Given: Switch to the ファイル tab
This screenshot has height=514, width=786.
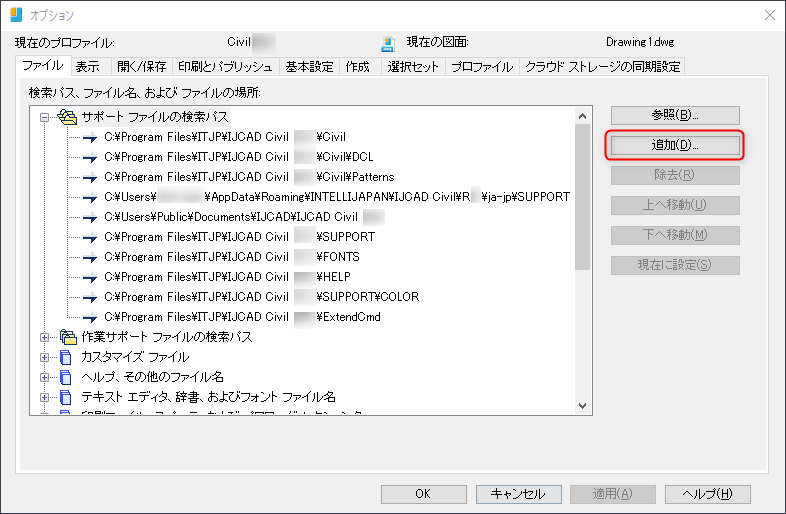Looking at the screenshot, I should click(43, 66).
